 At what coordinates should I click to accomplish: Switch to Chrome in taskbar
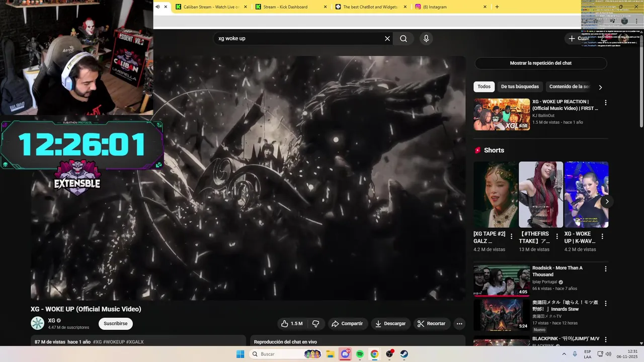[374, 354]
